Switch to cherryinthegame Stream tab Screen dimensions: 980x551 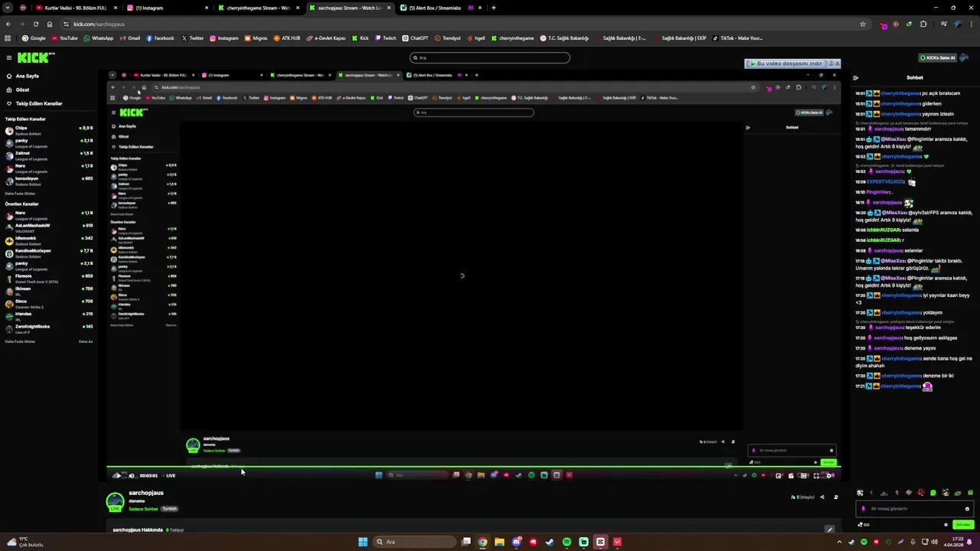258,8
